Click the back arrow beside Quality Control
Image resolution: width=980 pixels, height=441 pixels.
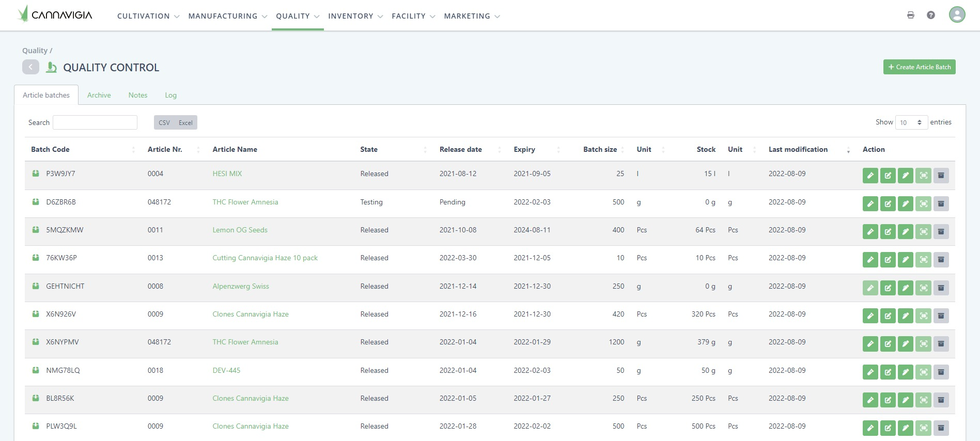tap(30, 67)
